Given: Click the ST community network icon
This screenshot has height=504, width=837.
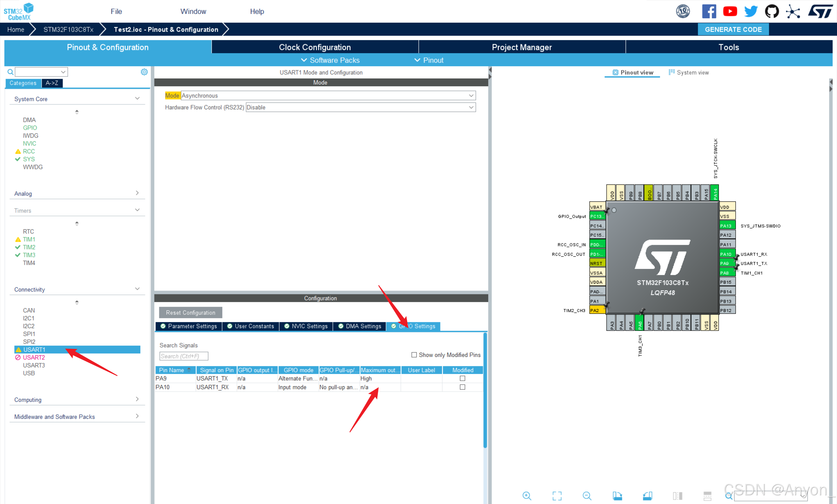Looking at the screenshot, I should pos(793,11).
